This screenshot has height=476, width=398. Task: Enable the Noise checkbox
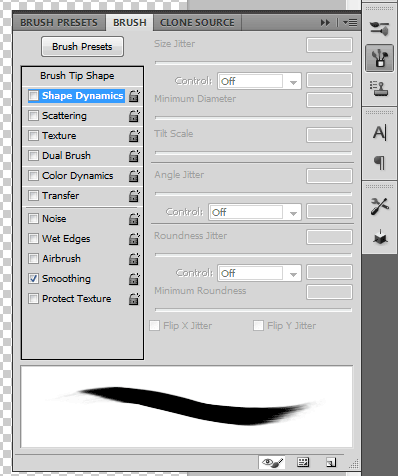pyautogui.click(x=33, y=219)
